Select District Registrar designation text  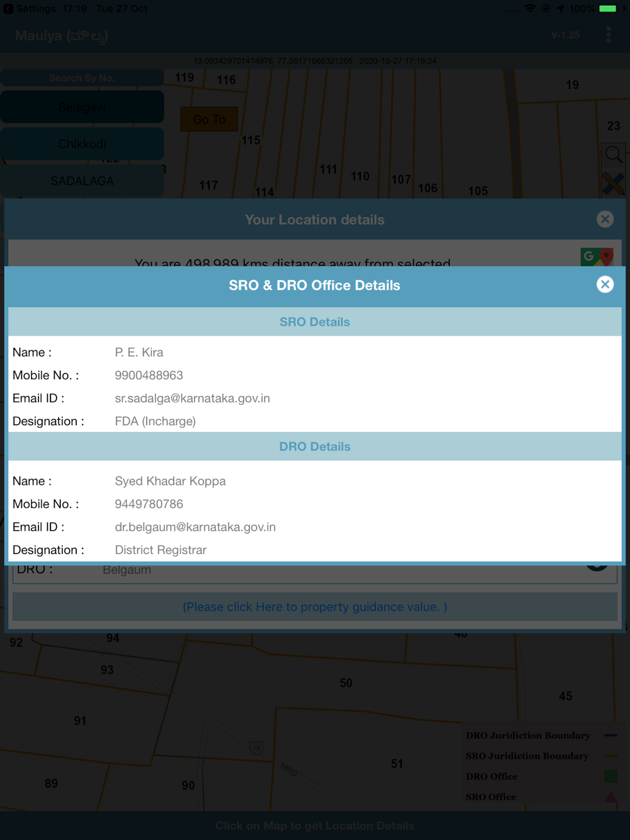tap(161, 550)
